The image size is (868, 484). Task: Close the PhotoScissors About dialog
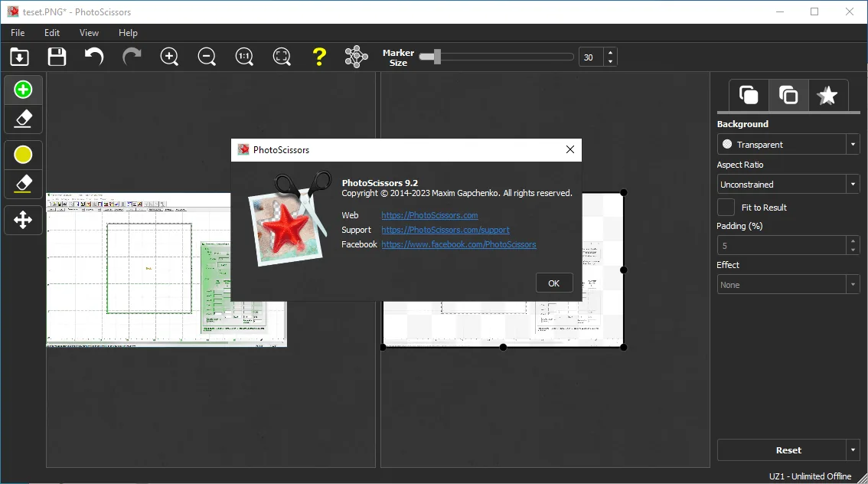pyautogui.click(x=570, y=149)
